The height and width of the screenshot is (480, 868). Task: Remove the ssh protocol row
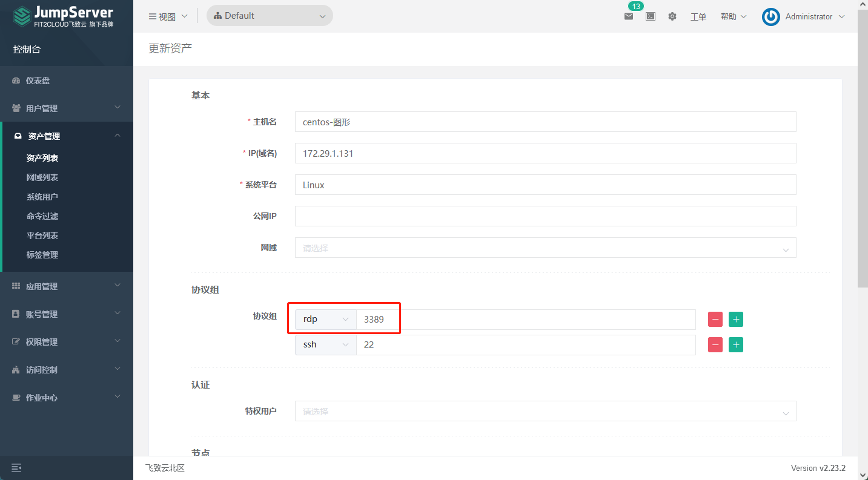click(x=715, y=345)
